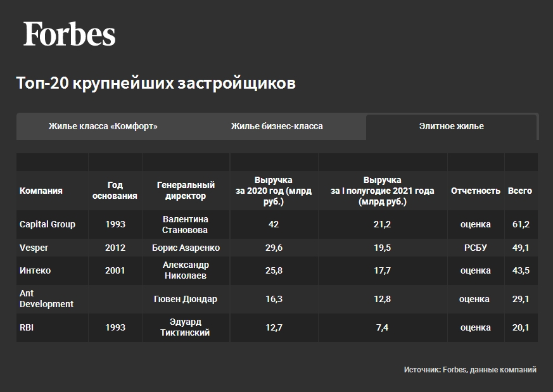Click founding year 1993 in Capital Group row

(x=115, y=225)
